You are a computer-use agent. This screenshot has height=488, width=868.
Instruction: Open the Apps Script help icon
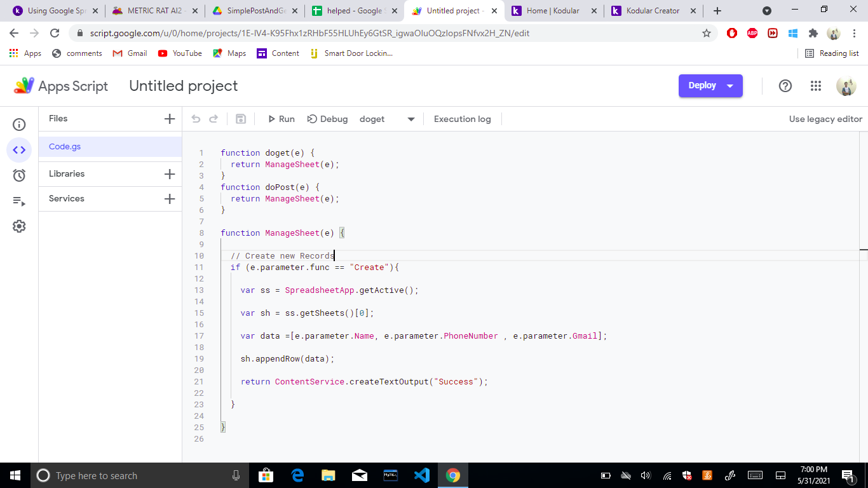[x=785, y=86]
